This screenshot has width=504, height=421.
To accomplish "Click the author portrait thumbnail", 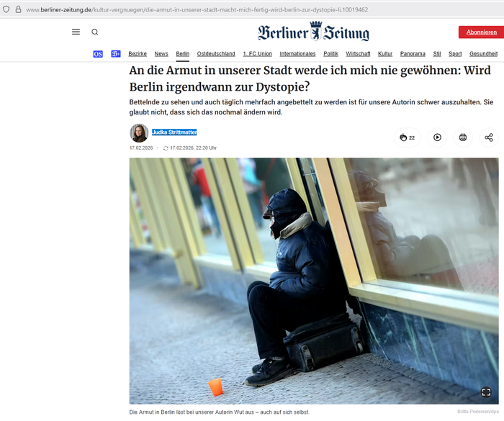I will tap(139, 133).
